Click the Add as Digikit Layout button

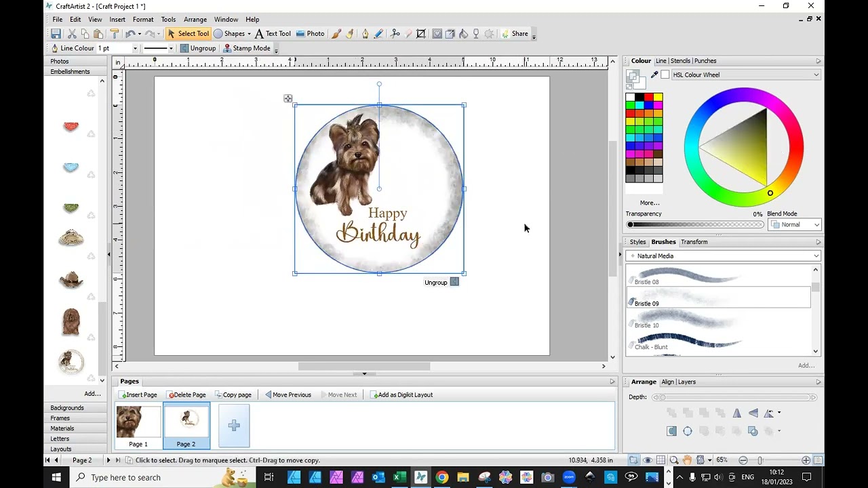[x=401, y=394]
